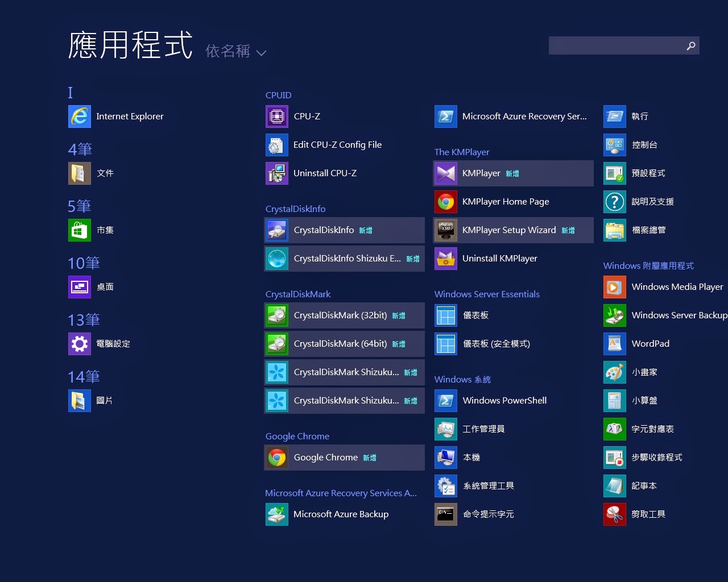The image size is (728, 582).
Task: Click the CrystalDiskMark group header
Action: pos(298,294)
